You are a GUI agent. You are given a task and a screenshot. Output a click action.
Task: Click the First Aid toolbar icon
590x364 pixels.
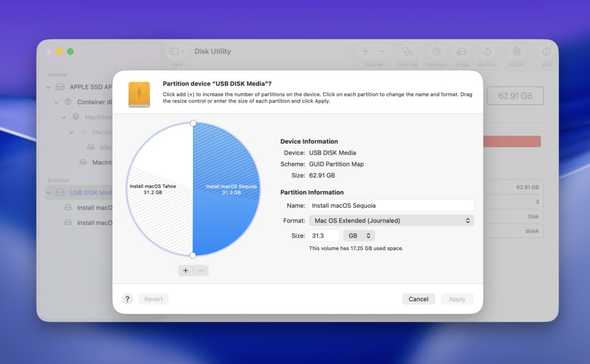[407, 52]
